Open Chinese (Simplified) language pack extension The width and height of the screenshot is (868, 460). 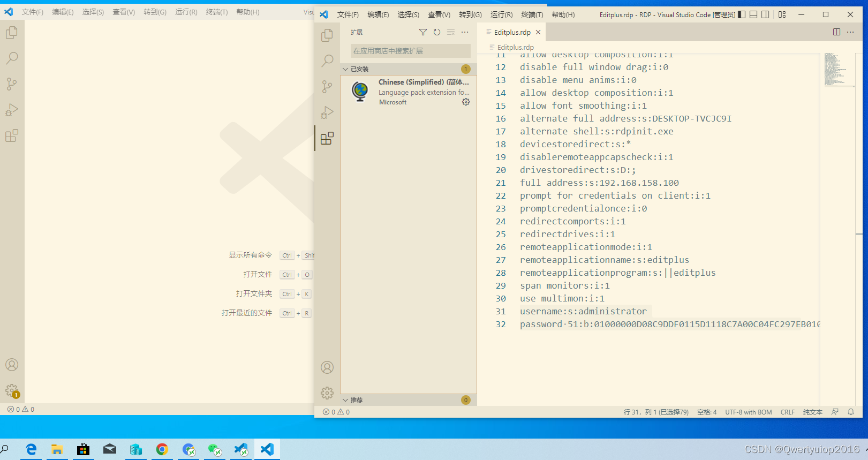tap(409, 92)
